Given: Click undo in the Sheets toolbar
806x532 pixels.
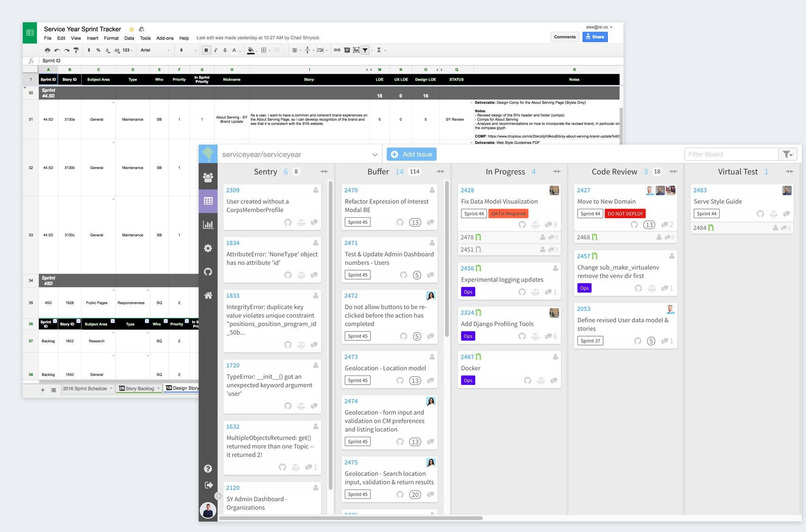Looking at the screenshot, I should (x=57, y=50).
